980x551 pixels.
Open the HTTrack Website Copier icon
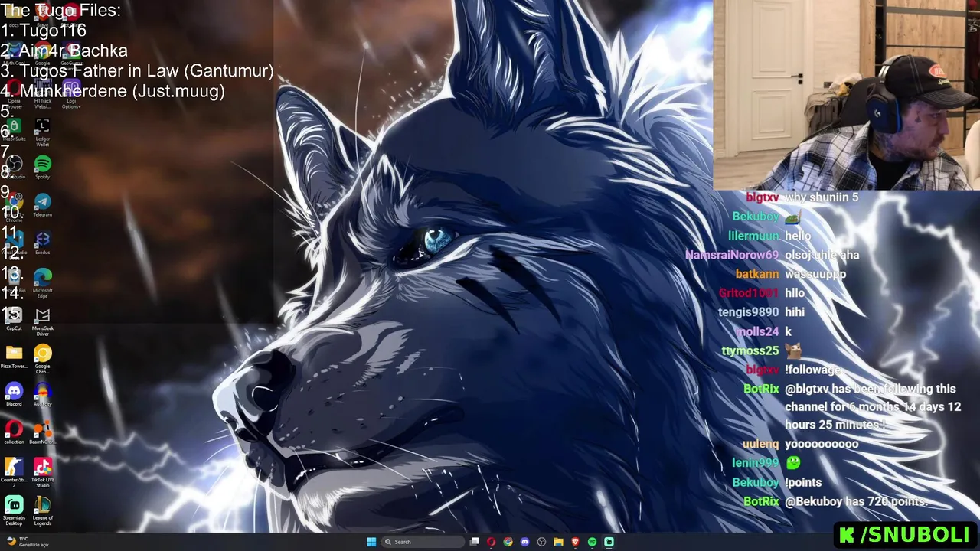(43, 93)
